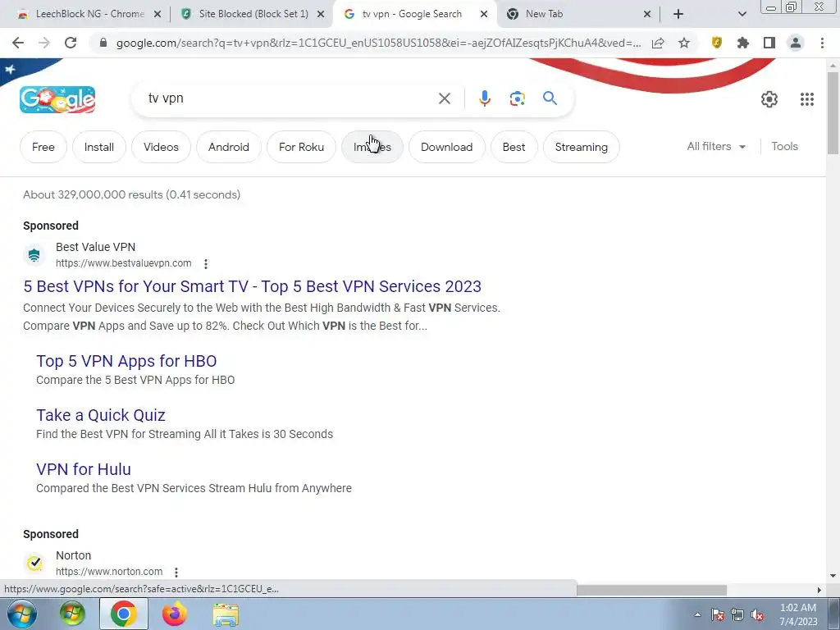Filter results by Images
840x630 pixels.
(372, 147)
